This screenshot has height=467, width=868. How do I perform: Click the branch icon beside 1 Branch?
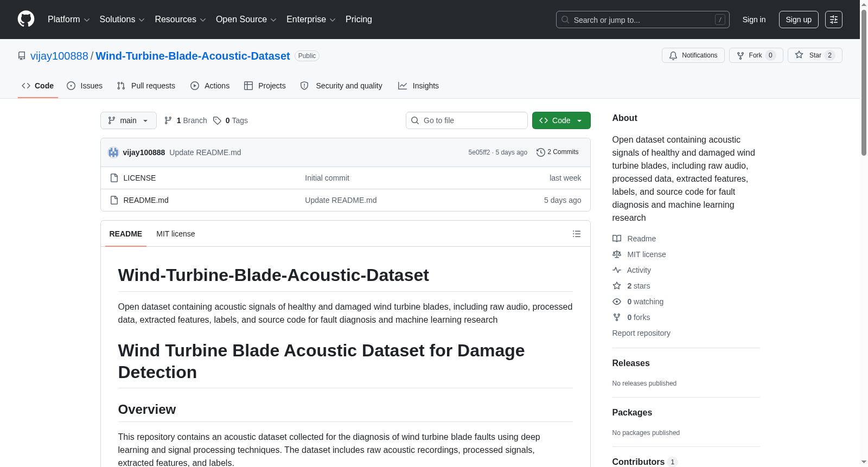pyautogui.click(x=168, y=120)
